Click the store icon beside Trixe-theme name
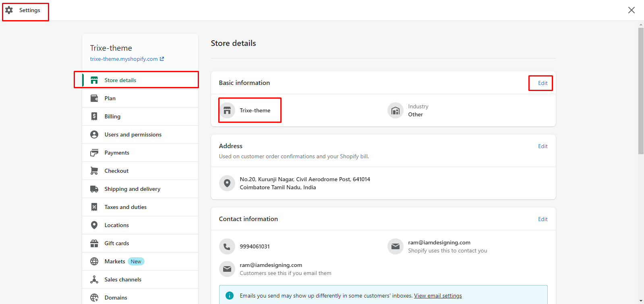Image resolution: width=644 pixels, height=304 pixels. 227,110
